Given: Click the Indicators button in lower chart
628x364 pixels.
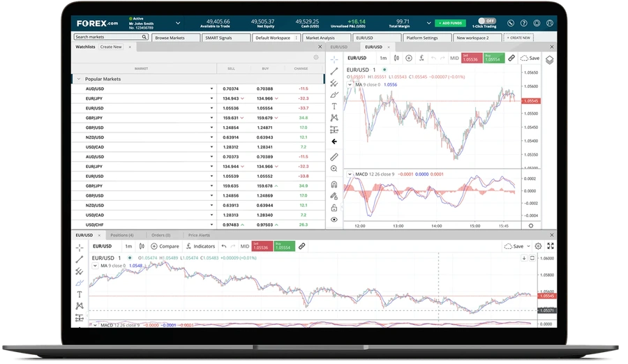Looking at the screenshot, I should [x=200, y=246].
